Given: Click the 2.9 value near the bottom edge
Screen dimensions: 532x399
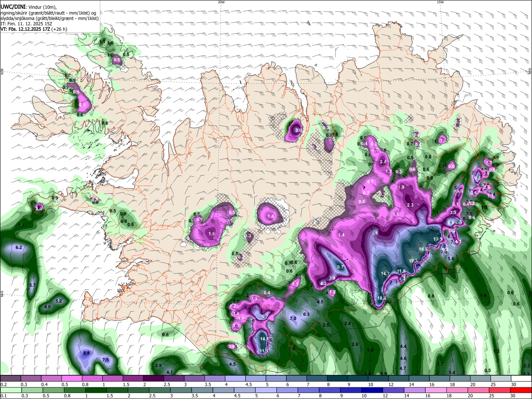Looking at the screenshot, I should (158, 365).
